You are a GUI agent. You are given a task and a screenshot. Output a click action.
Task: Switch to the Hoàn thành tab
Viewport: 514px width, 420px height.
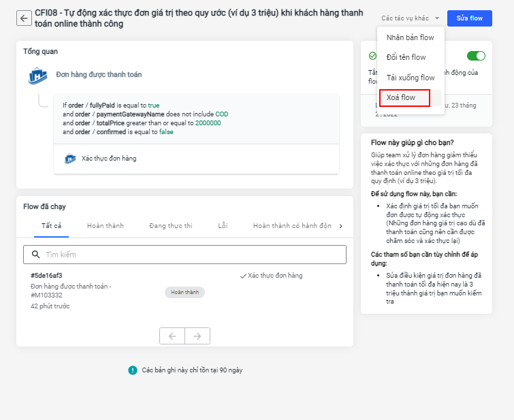pyautogui.click(x=106, y=225)
